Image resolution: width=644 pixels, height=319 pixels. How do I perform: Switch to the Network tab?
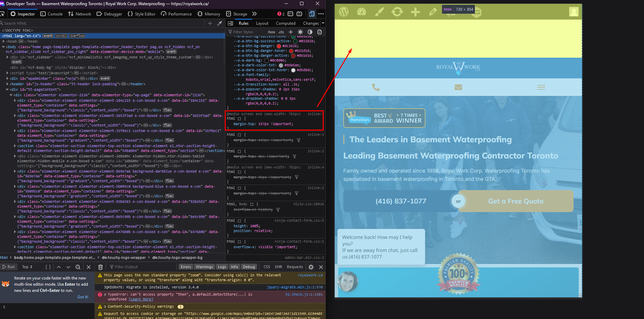[x=80, y=14]
